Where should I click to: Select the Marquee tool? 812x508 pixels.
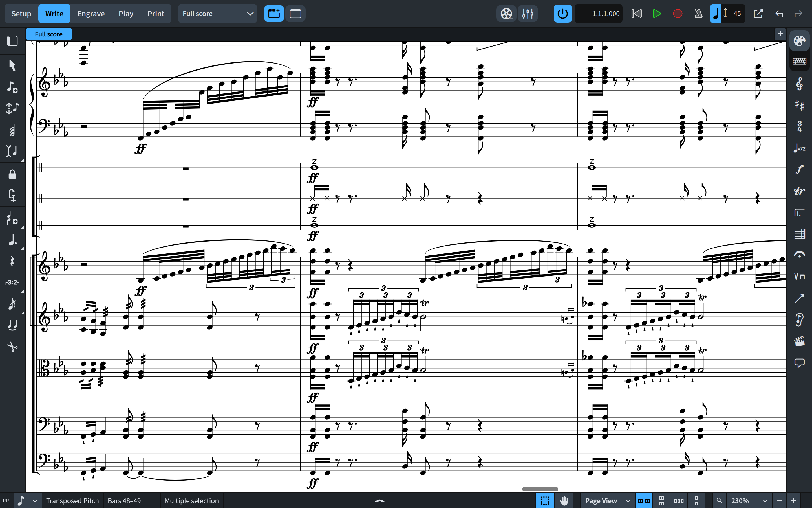click(x=545, y=501)
